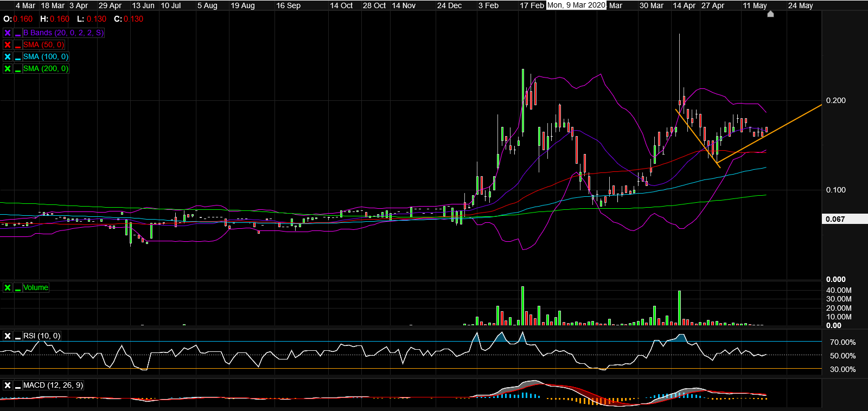This screenshot has width=868, height=411.
Task: Close the MACD (12, 26, 9) panel
Action: [8, 386]
